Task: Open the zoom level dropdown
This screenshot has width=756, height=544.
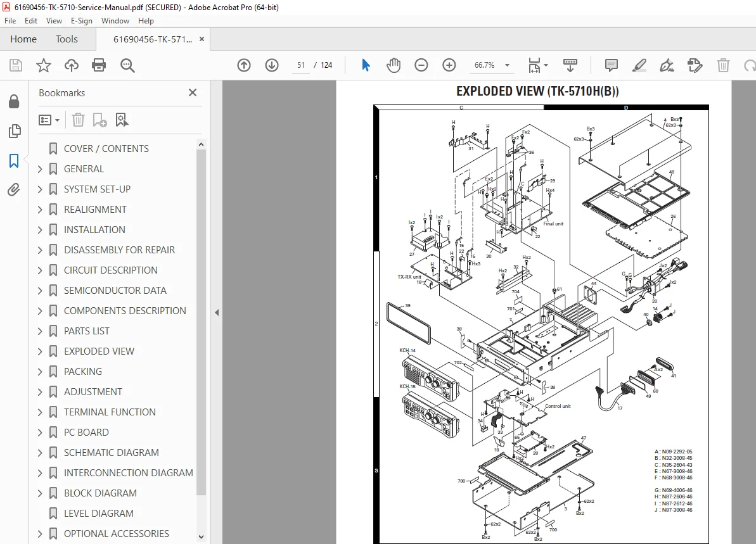Action: click(x=507, y=65)
